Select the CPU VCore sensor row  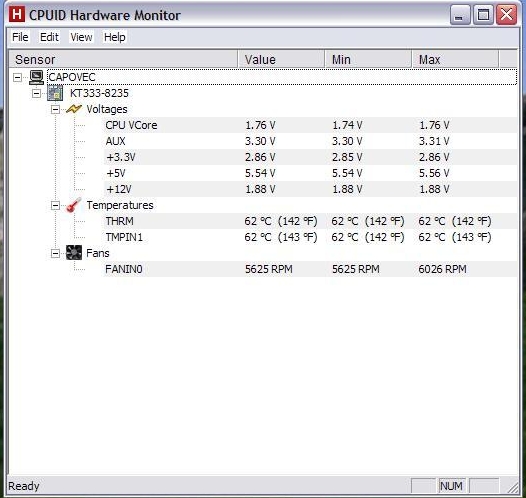[310, 125]
